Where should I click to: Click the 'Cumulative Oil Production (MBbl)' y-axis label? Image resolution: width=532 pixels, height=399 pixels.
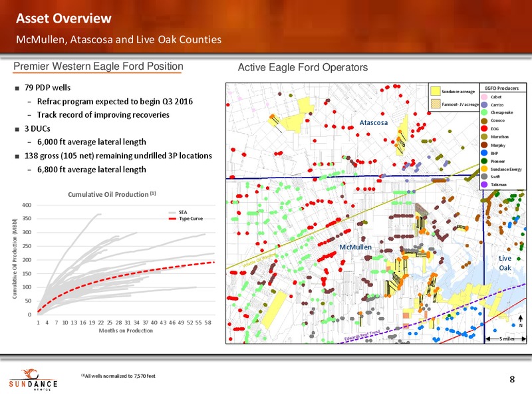pos(15,259)
